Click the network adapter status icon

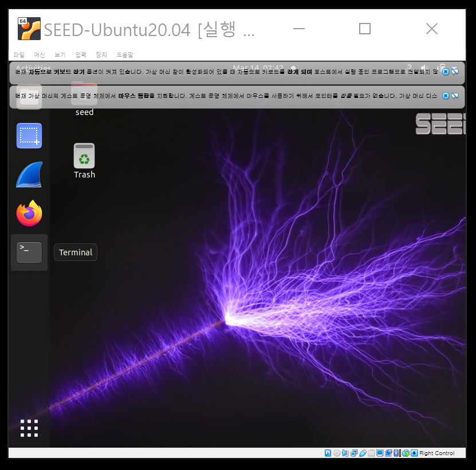tap(354, 453)
